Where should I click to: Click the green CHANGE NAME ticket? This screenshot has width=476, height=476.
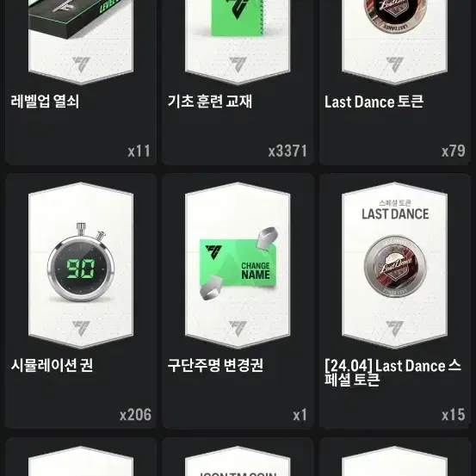pos(238,263)
